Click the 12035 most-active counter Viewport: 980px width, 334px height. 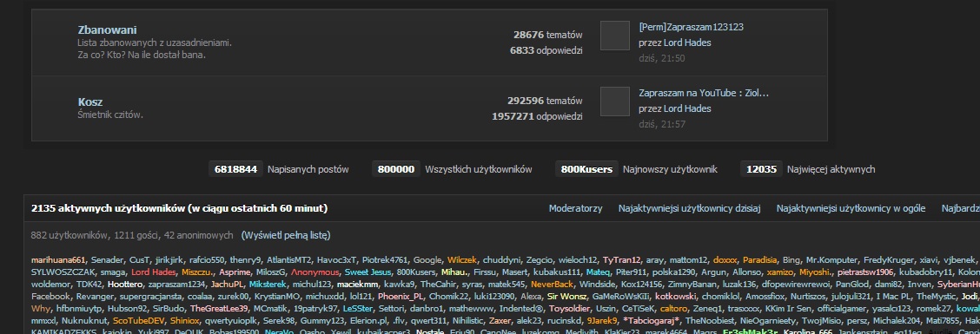[760, 169]
